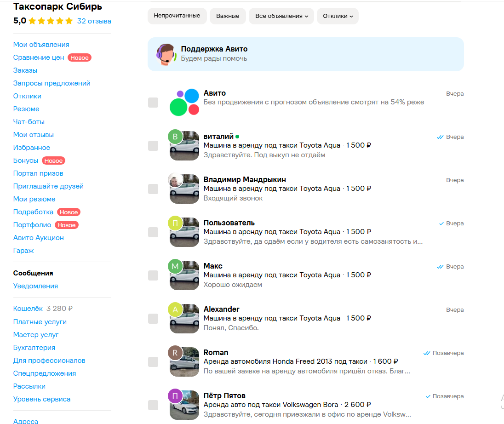The height and width of the screenshot is (424, 504).
Task: Open the Авито Аукцион link
Action: pyautogui.click(x=39, y=238)
